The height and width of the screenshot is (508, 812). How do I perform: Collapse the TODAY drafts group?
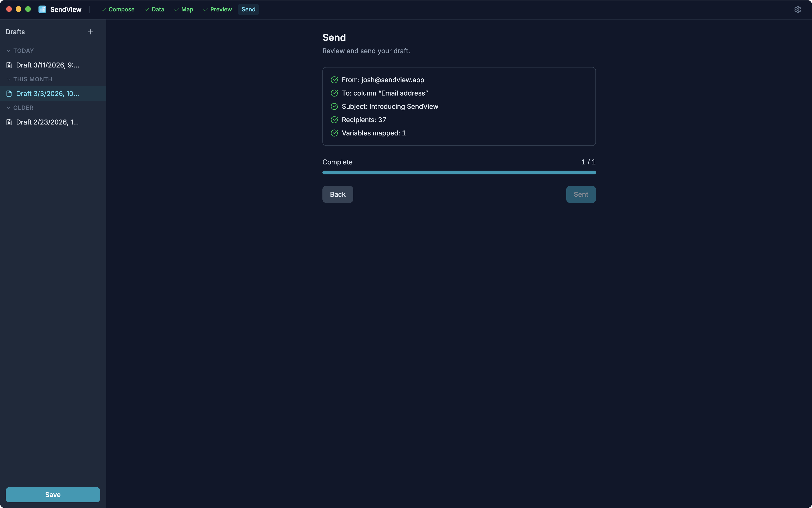(9, 51)
